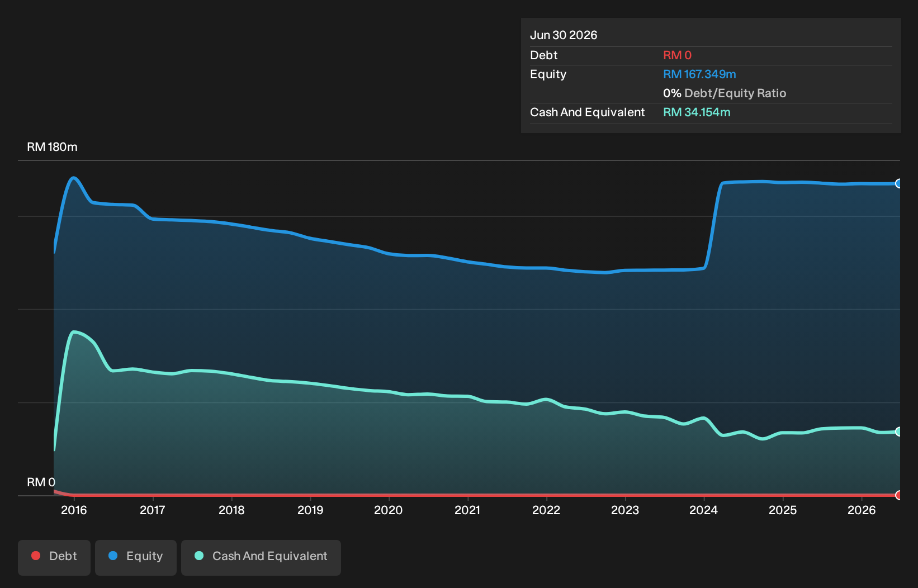Click the red RM 0 debt value
Image resolution: width=918 pixels, height=588 pixels.
pyautogui.click(x=677, y=55)
